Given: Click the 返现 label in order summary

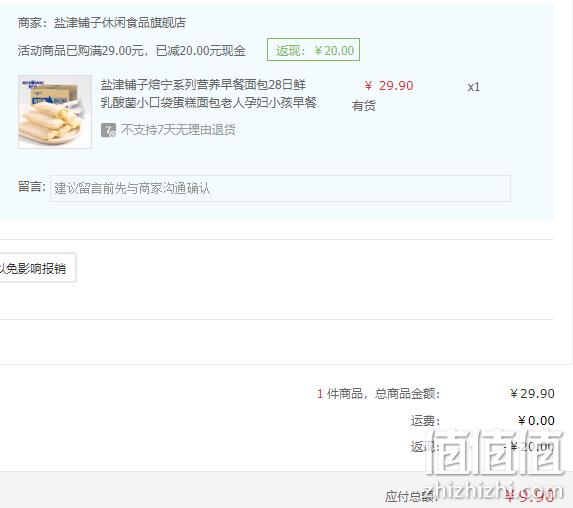Looking at the screenshot, I should pos(425,447).
